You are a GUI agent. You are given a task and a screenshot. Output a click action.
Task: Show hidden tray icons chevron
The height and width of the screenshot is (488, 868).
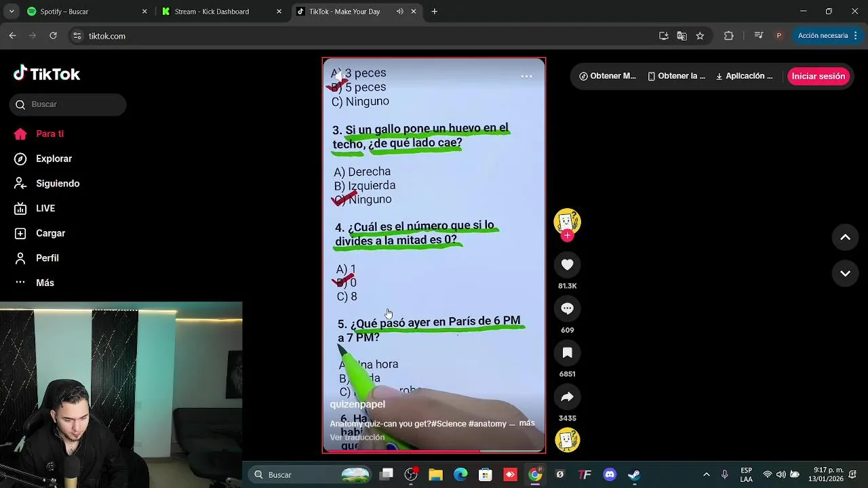click(x=707, y=474)
